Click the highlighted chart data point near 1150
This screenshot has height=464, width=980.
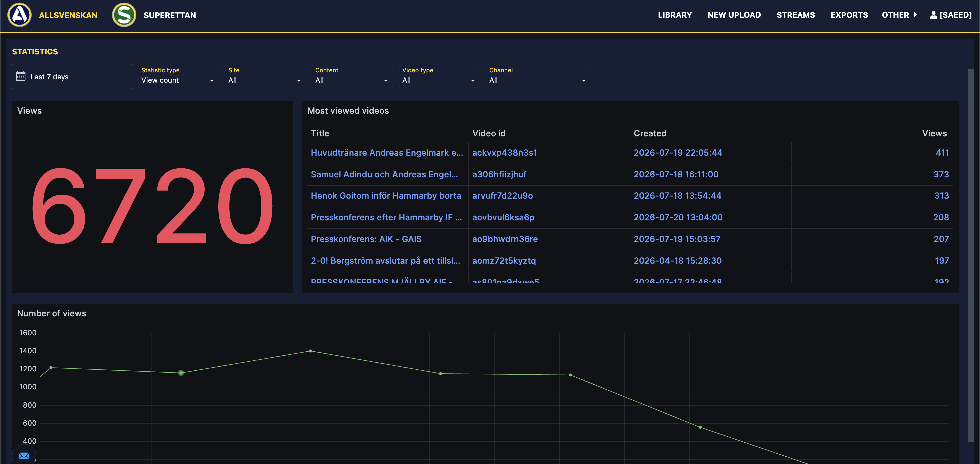tap(181, 373)
